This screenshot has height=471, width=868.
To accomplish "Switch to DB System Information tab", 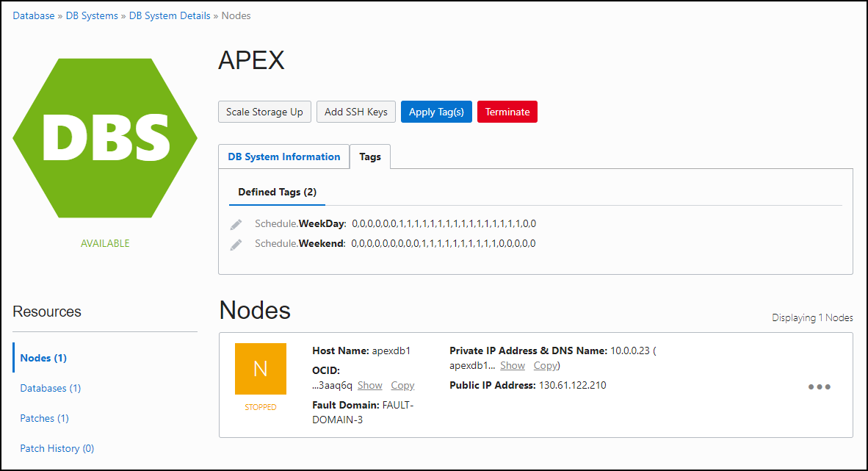I will 284,157.
